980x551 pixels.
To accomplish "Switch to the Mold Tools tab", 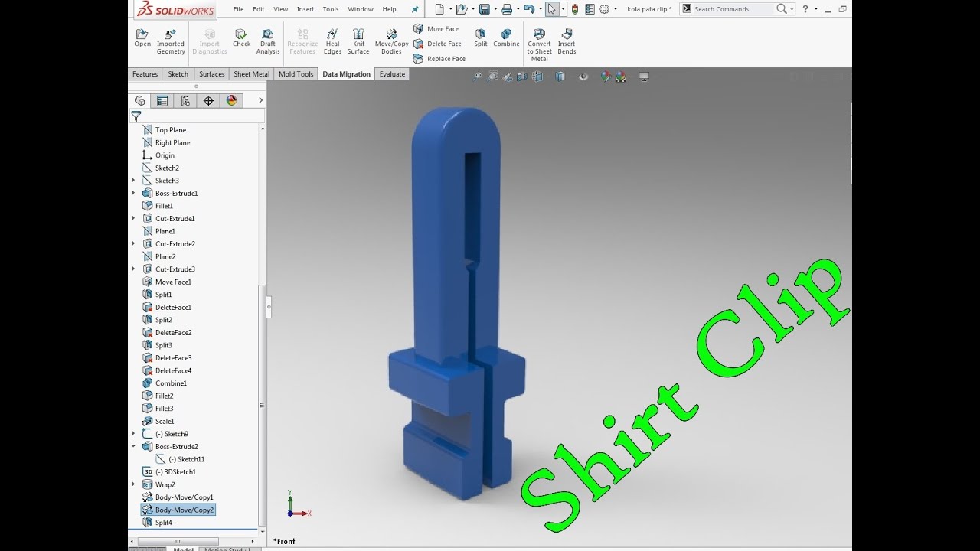I will point(296,74).
